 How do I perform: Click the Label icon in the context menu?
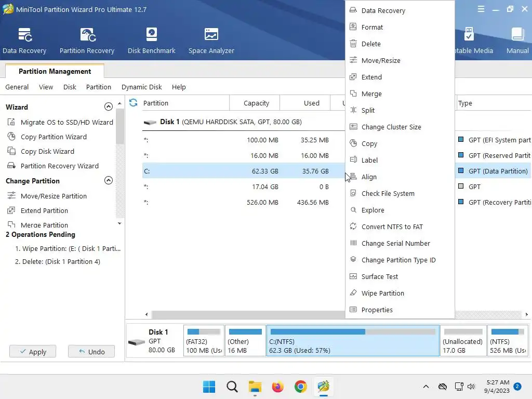pos(353,160)
